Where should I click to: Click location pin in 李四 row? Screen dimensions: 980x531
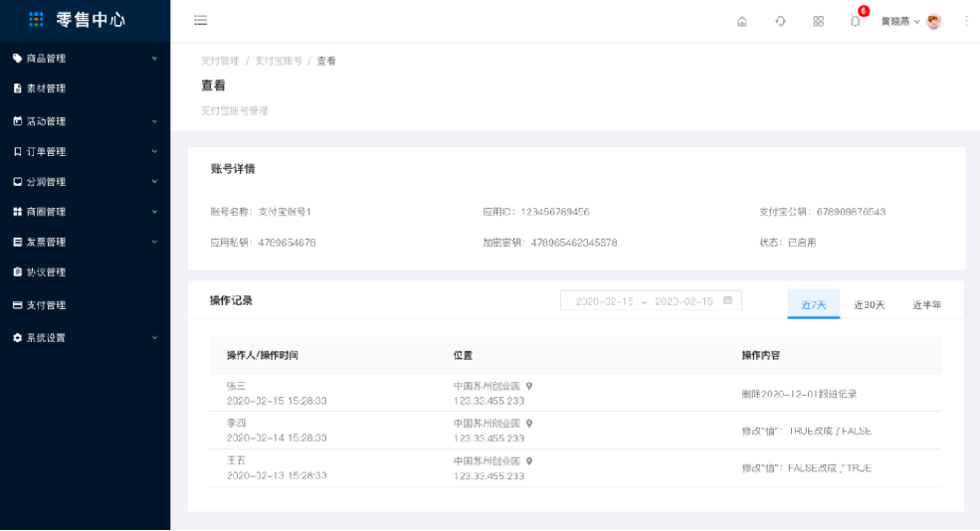pos(529,424)
